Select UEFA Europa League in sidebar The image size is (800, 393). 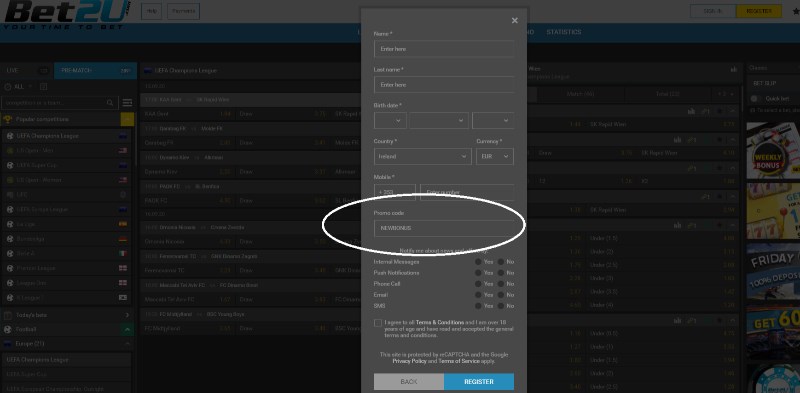(x=66, y=209)
